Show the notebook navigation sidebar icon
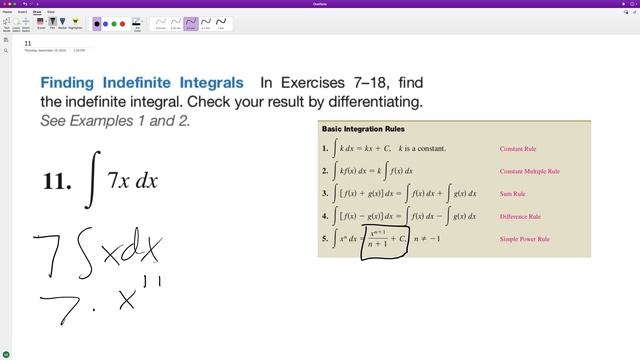 pyautogui.click(x=6, y=40)
